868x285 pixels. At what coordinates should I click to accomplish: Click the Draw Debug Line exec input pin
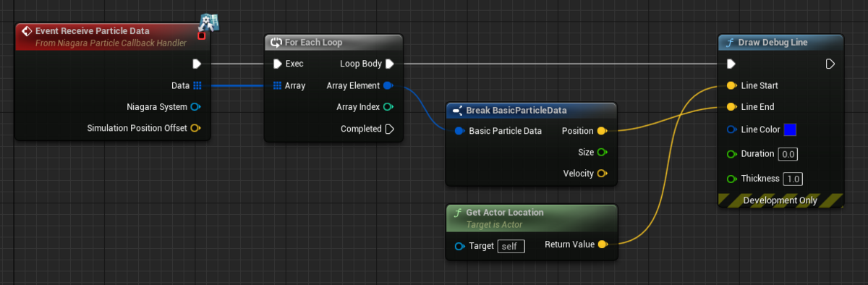tap(731, 64)
